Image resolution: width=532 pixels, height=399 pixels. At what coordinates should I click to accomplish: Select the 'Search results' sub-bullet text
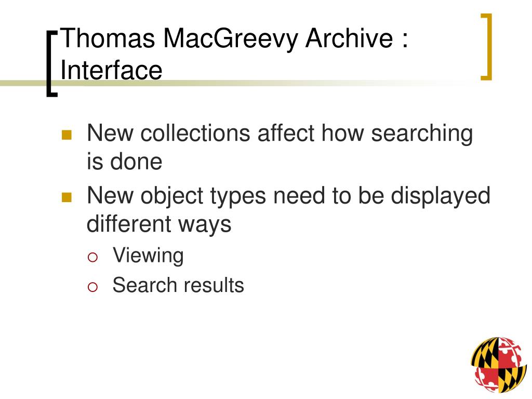coord(178,285)
